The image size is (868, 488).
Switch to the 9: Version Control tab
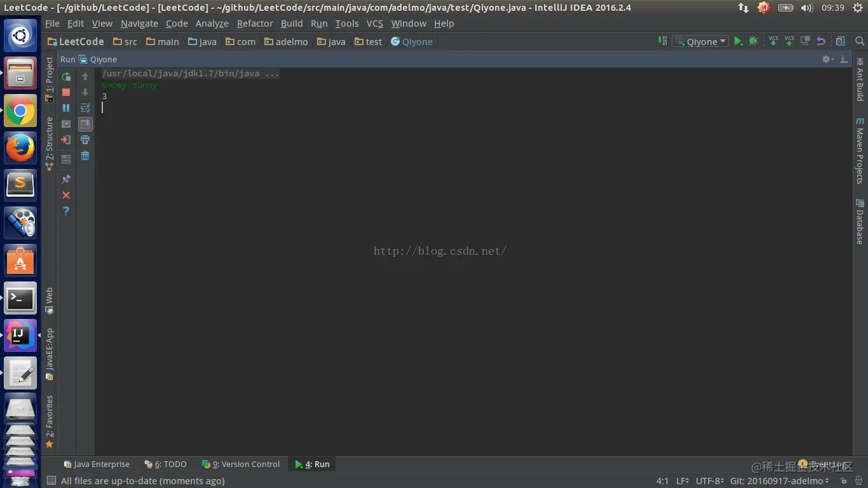pos(241,464)
